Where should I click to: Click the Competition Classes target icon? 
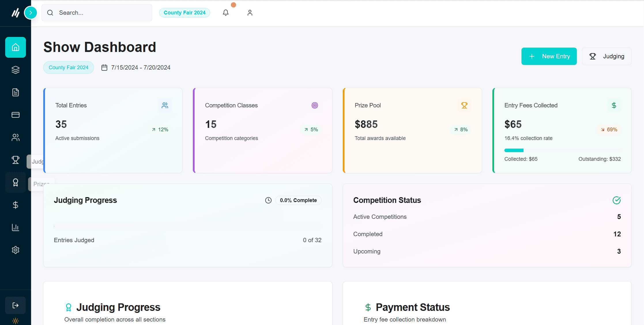point(315,105)
